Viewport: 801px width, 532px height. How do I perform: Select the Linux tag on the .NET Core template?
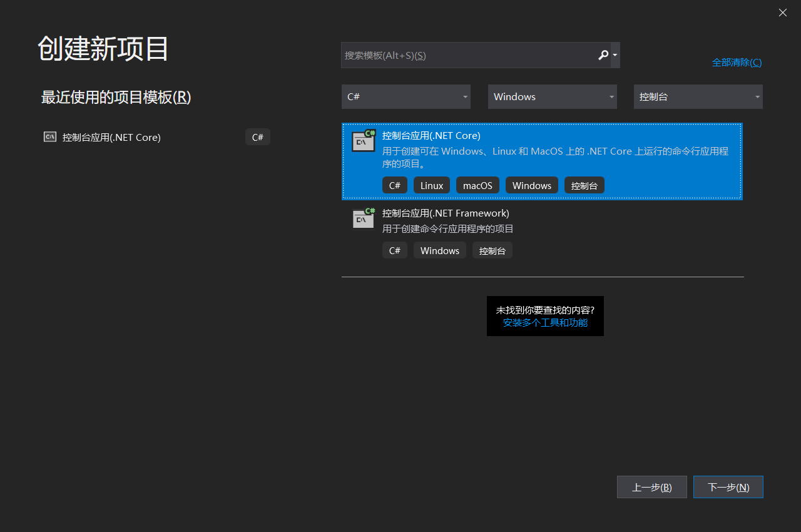click(x=431, y=185)
